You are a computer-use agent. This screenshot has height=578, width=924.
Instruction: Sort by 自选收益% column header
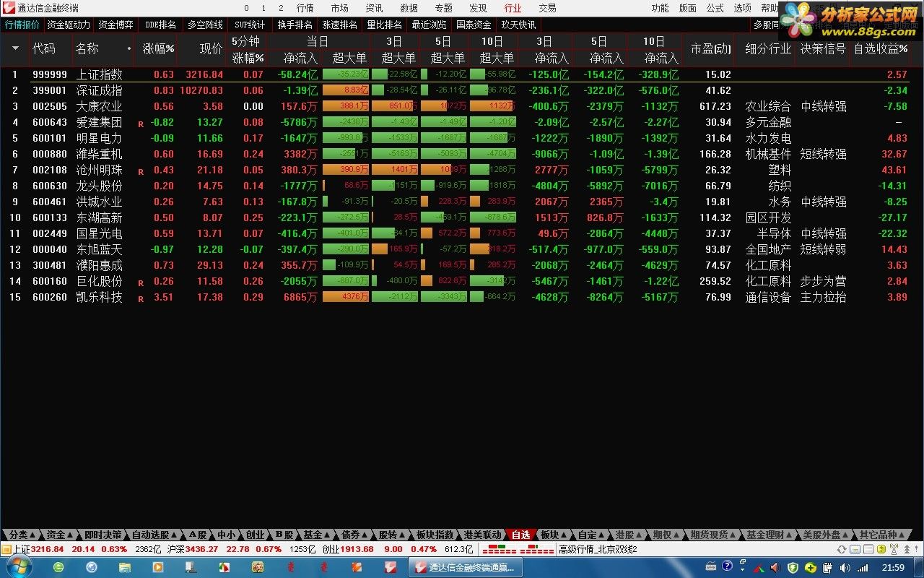pos(880,49)
